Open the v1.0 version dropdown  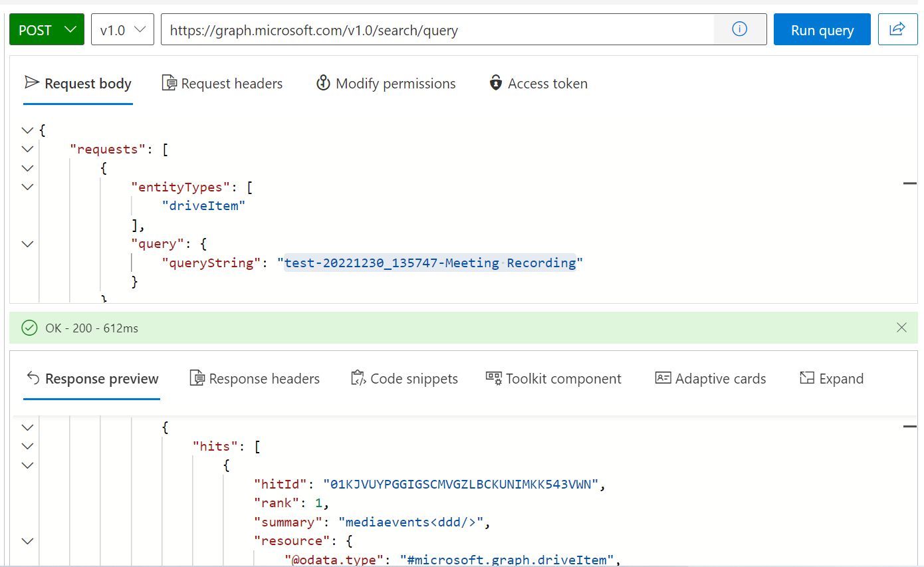click(x=122, y=30)
